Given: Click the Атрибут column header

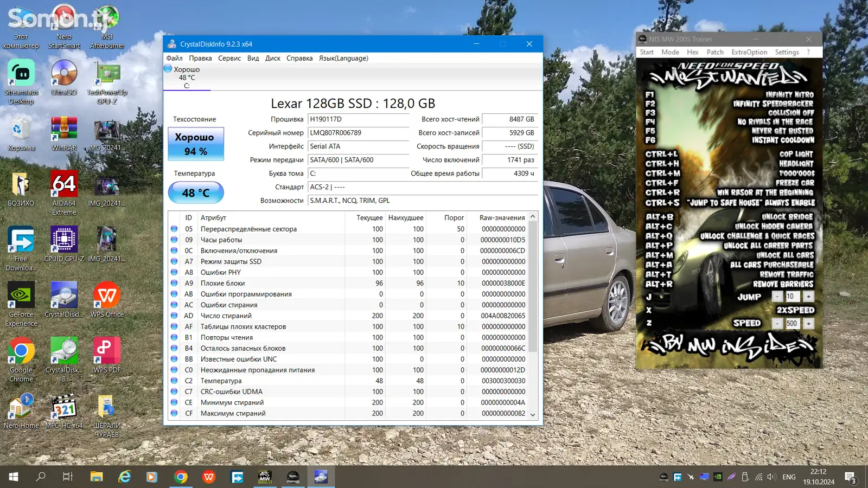Looking at the screenshot, I should click(x=271, y=217).
